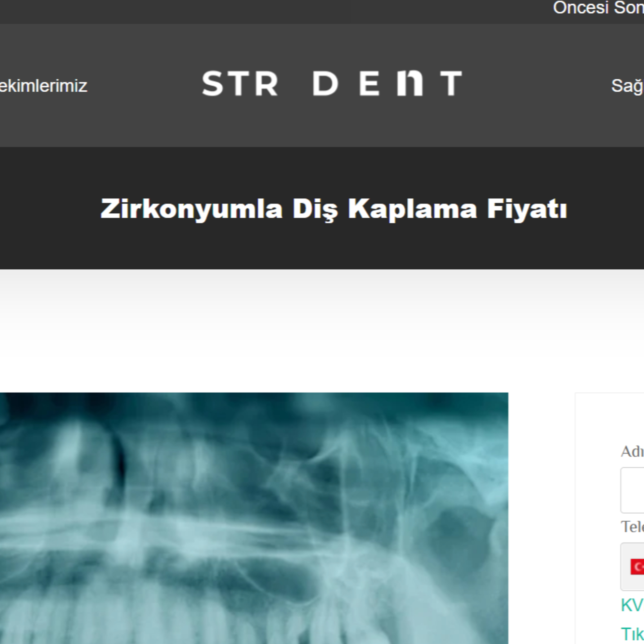Click the word Zirkonyumla in the title

pos(192,209)
